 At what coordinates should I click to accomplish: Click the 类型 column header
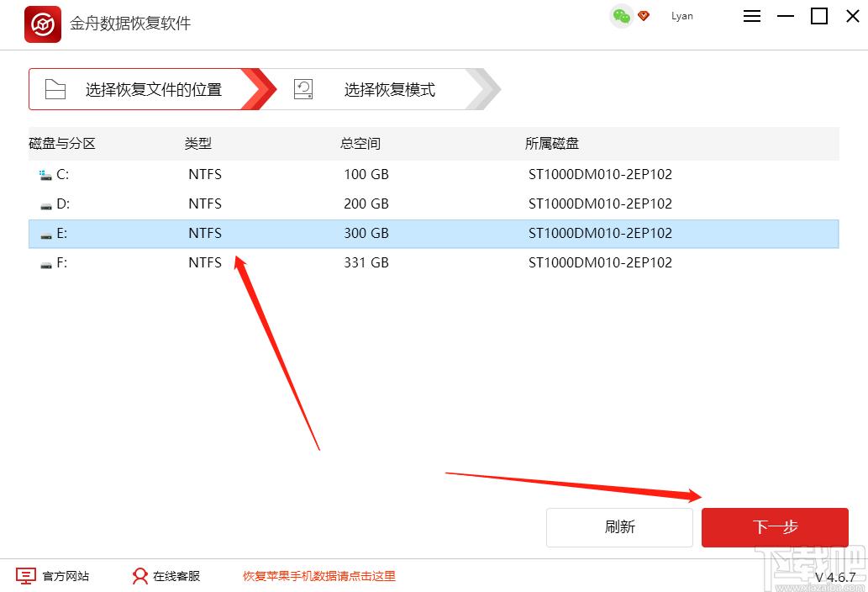point(198,144)
